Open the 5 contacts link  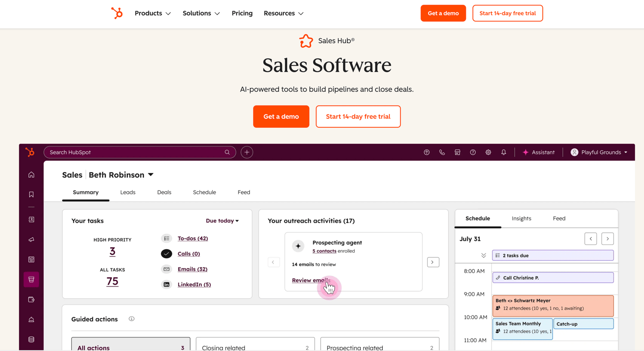click(x=324, y=251)
